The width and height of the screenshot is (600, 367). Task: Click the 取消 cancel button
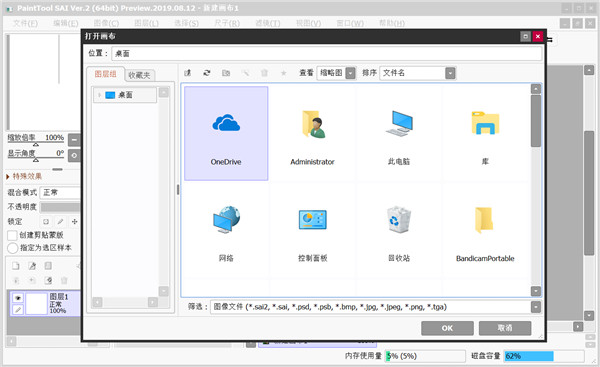[505, 328]
